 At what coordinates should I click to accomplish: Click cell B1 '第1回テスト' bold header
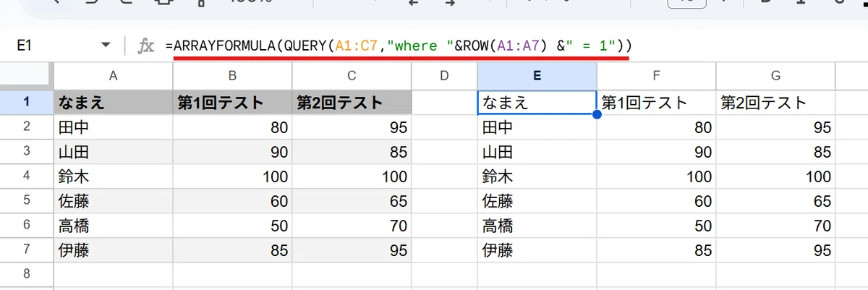(x=233, y=102)
